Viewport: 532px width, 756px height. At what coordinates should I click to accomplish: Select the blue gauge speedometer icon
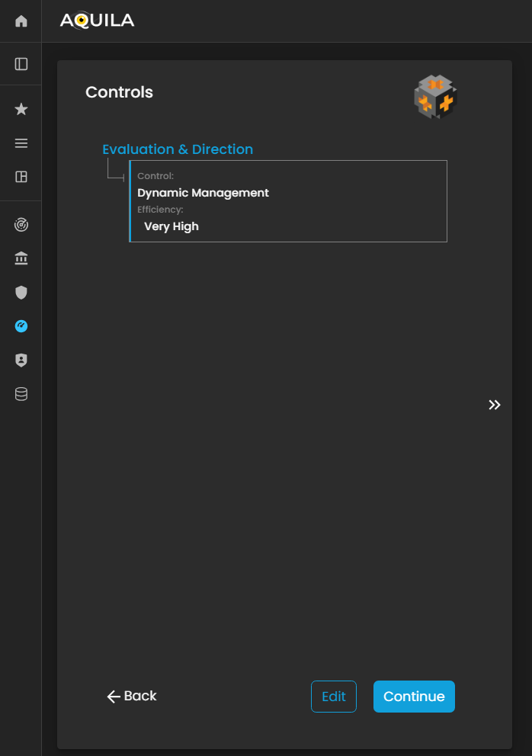click(x=21, y=326)
